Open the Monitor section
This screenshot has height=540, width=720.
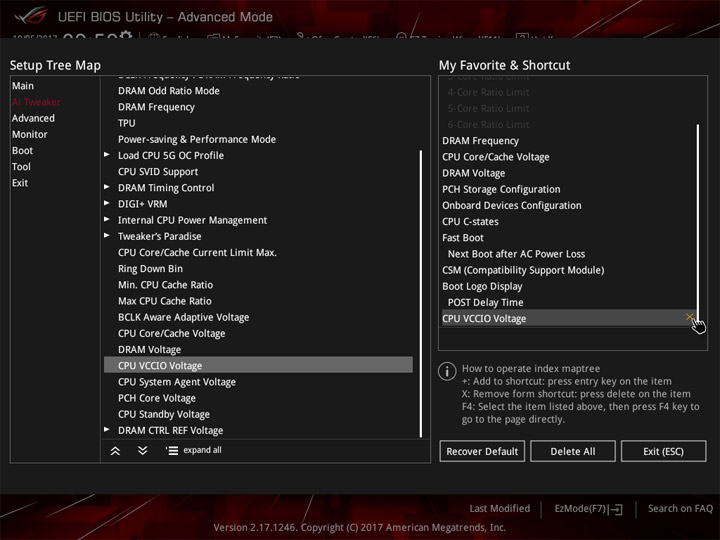pyautogui.click(x=30, y=134)
